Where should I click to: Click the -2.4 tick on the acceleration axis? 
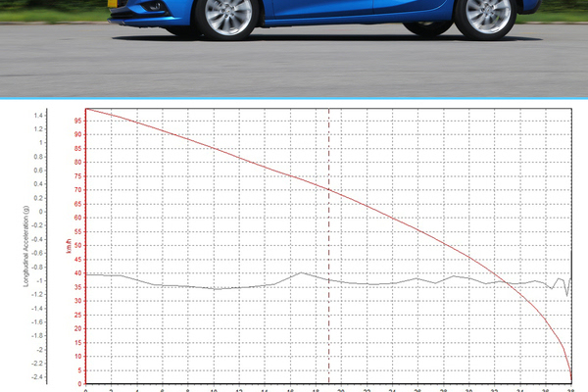[37, 377]
